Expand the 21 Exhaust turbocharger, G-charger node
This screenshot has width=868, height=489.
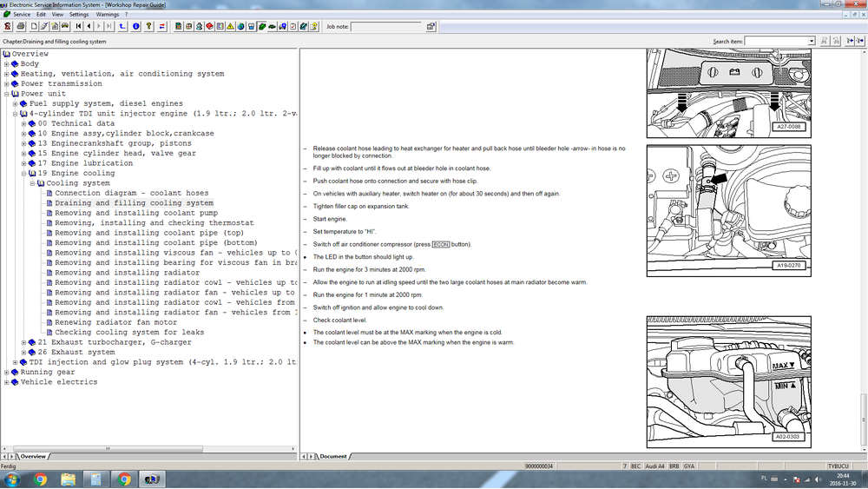coord(24,342)
